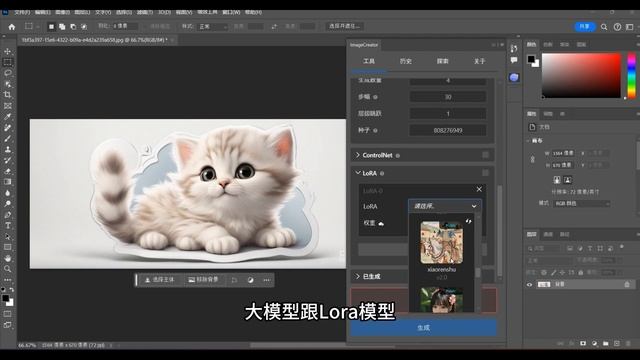
Task: Toggle link between canvas width and height
Action: (533, 159)
